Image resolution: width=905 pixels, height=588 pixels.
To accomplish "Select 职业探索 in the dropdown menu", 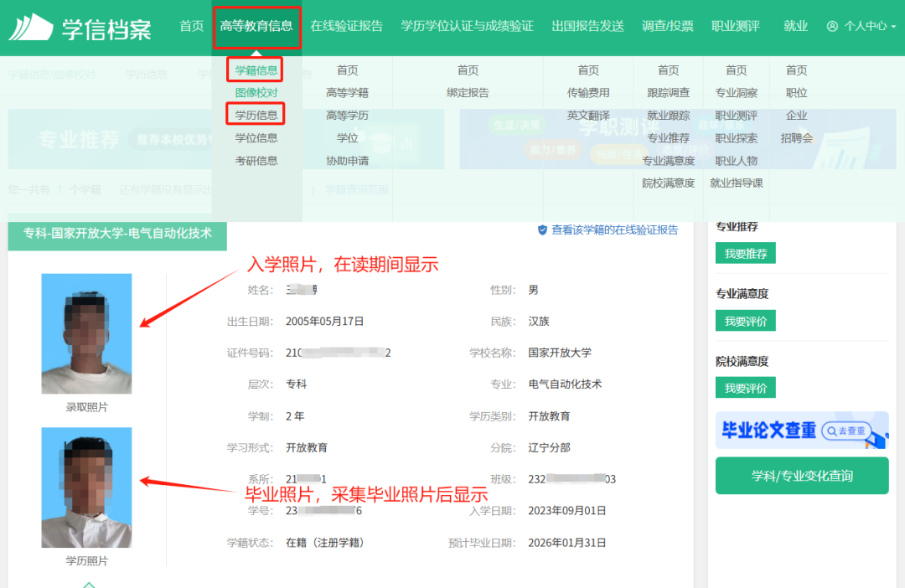I will point(737,138).
